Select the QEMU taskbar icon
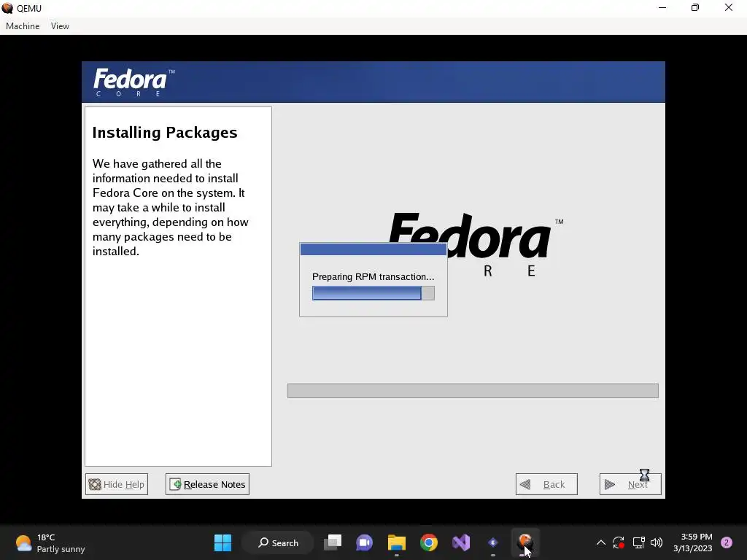The width and height of the screenshot is (747, 560). coord(525,542)
